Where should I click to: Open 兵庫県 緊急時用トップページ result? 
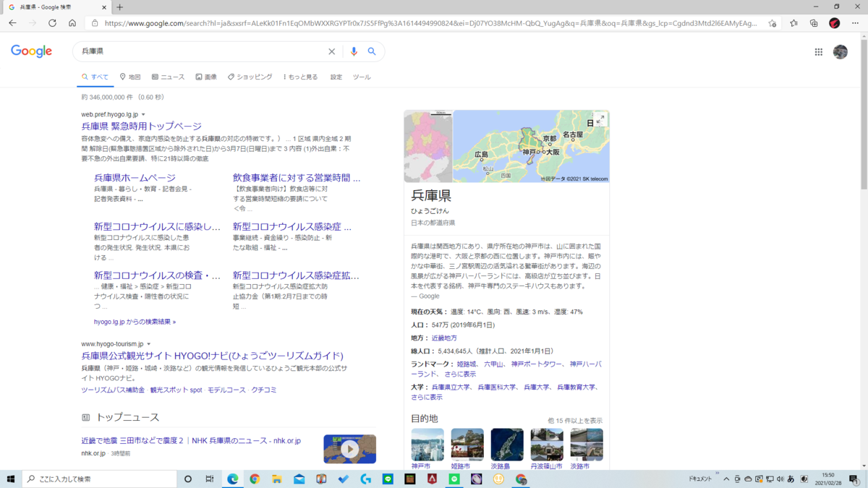pos(141,126)
